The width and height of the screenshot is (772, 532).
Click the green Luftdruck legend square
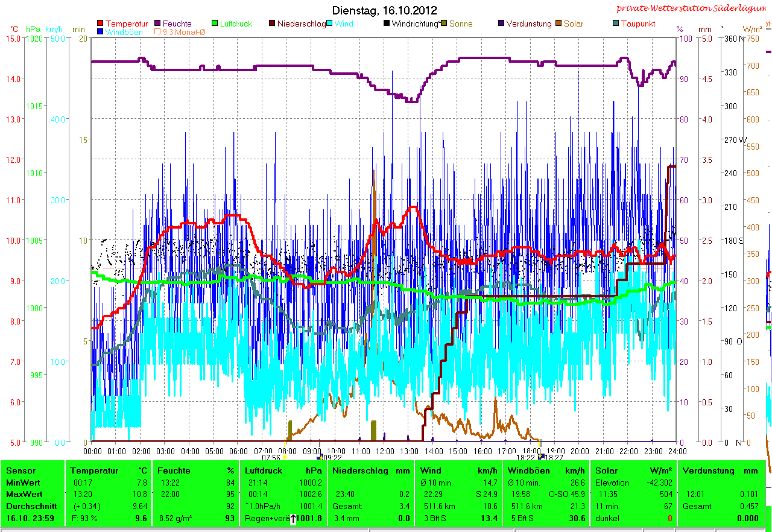tap(215, 24)
